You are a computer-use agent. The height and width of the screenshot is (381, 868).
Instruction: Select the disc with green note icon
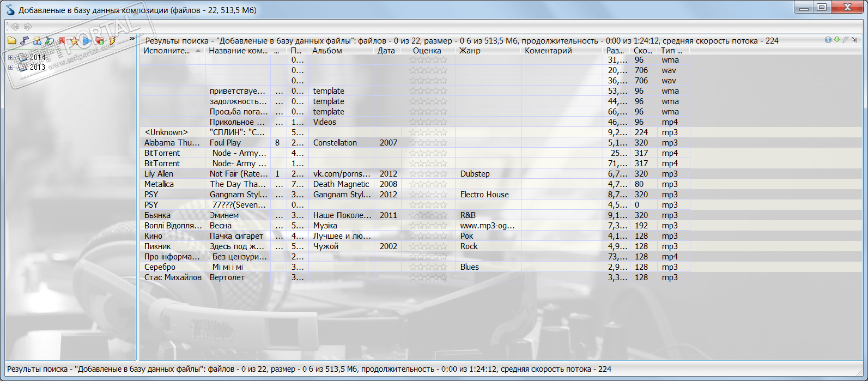(x=50, y=40)
